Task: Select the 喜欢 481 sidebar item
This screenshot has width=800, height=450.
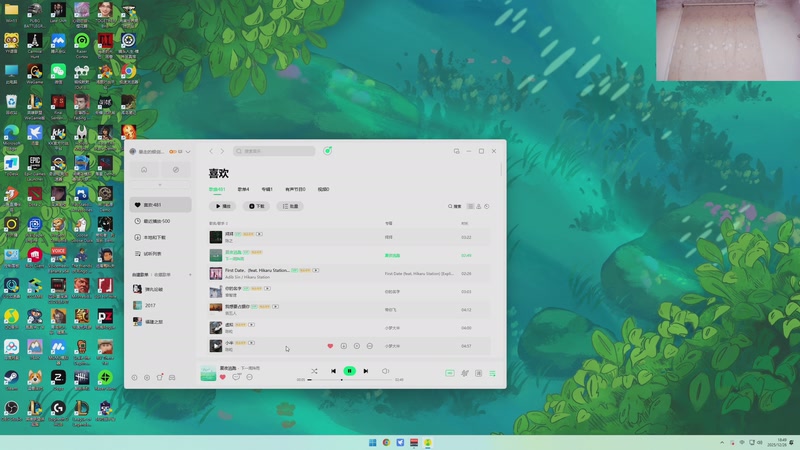Action: pyautogui.click(x=160, y=205)
